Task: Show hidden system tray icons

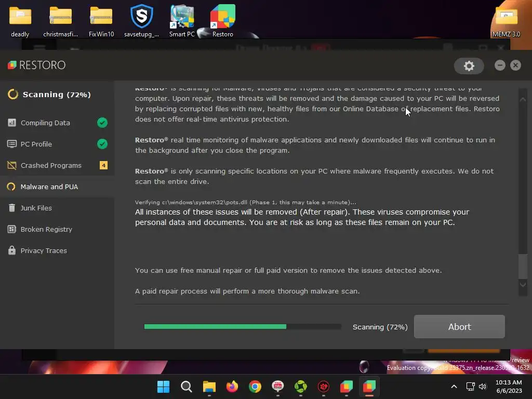Action: pyautogui.click(x=454, y=387)
